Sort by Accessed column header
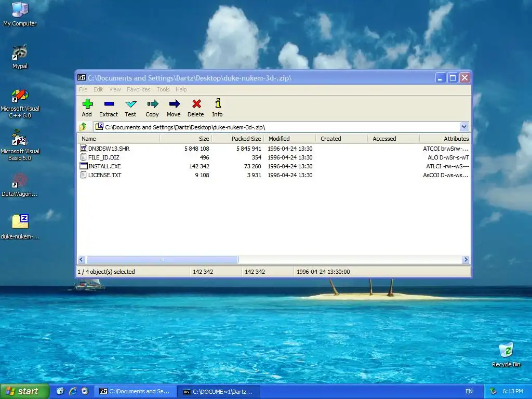This screenshot has width=532, height=399. point(394,138)
